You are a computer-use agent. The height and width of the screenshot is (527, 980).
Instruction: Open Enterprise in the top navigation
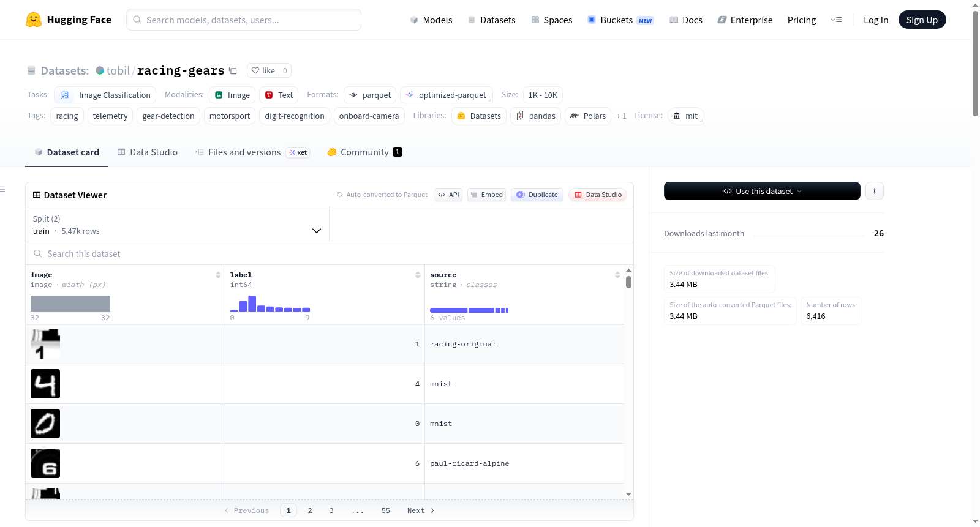(745, 20)
